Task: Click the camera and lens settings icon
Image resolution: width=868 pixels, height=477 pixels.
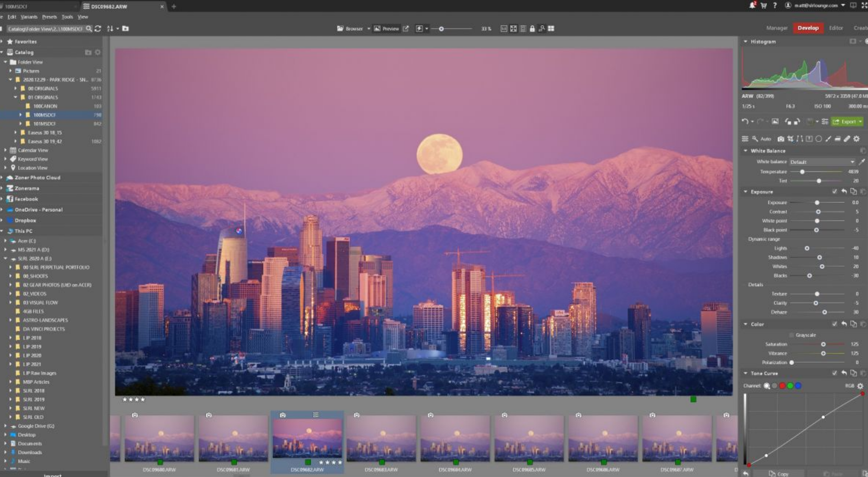Action: pos(780,139)
